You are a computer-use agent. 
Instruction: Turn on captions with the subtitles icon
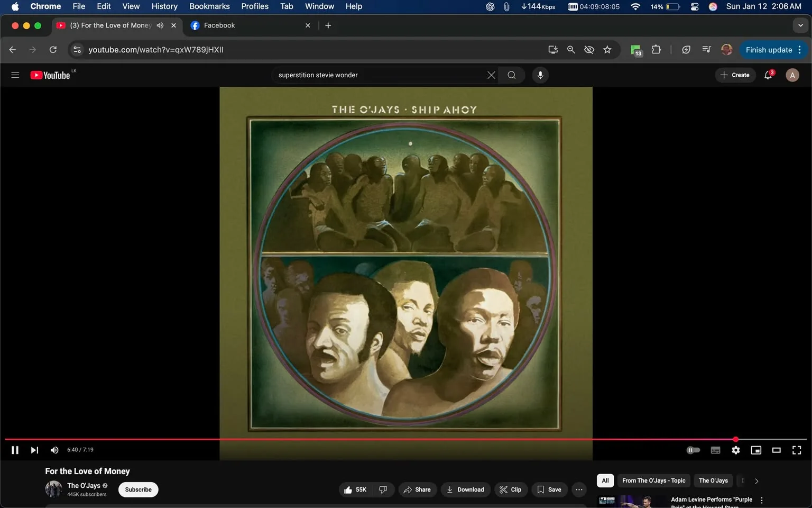[x=715, y=450]
